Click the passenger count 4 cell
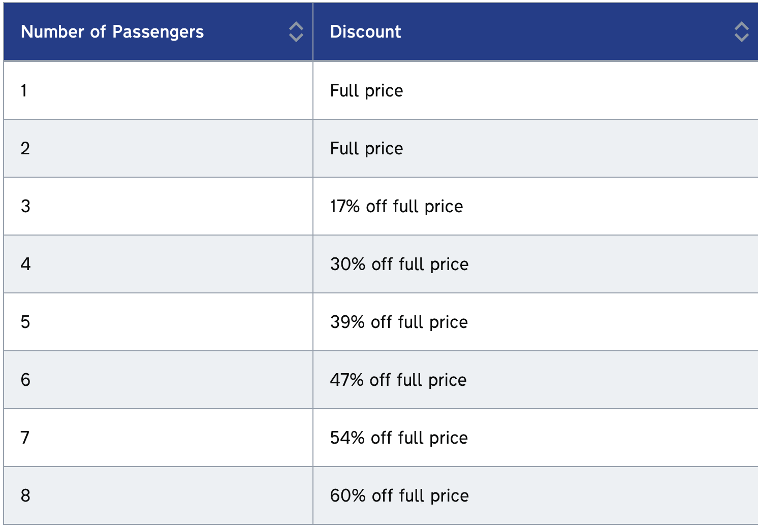Screen dimensions: 758x532 pos(25,264)
